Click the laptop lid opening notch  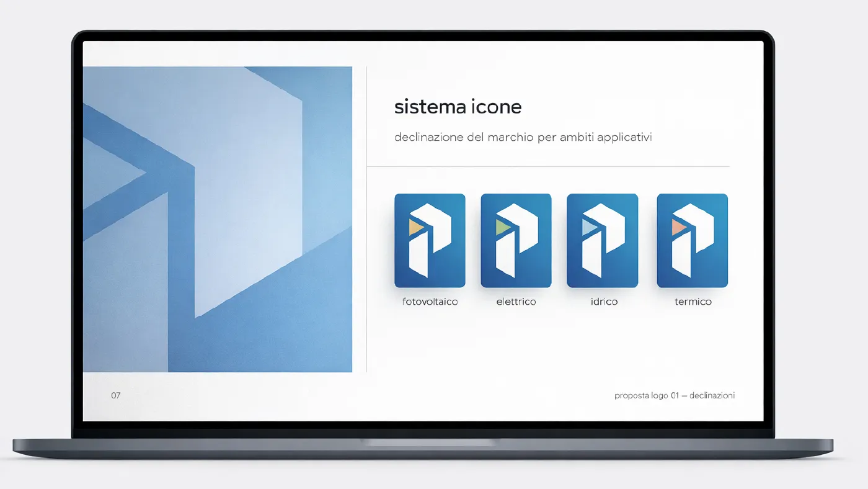(429, 442)
